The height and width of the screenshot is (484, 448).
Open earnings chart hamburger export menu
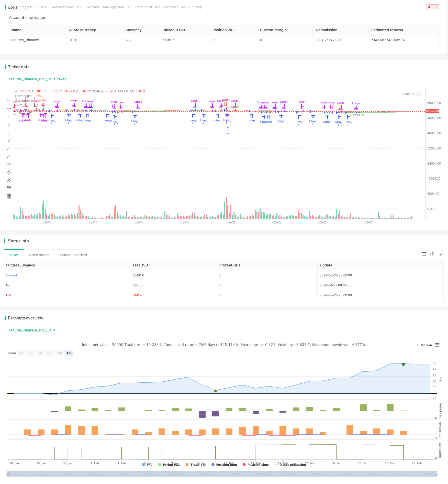437,345
